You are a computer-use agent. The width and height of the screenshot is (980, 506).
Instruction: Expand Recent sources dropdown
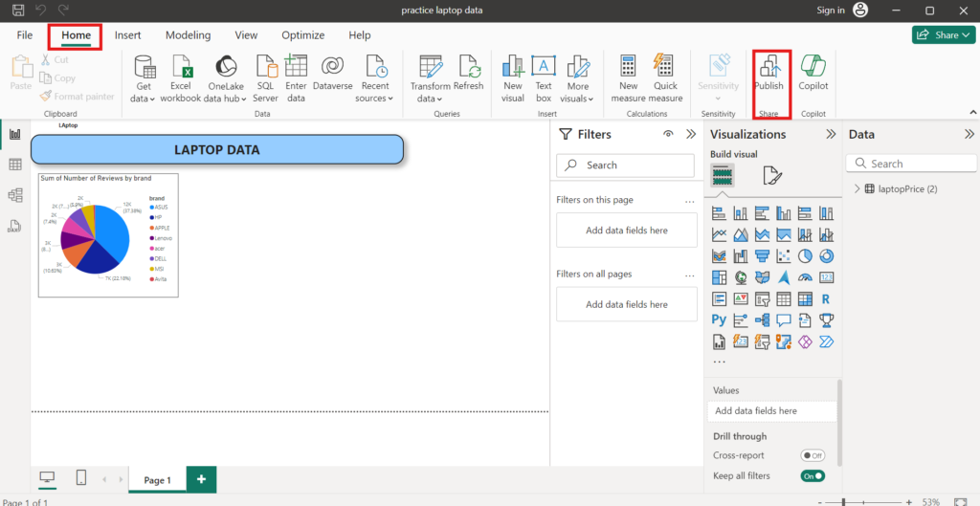tap(375, 78)
